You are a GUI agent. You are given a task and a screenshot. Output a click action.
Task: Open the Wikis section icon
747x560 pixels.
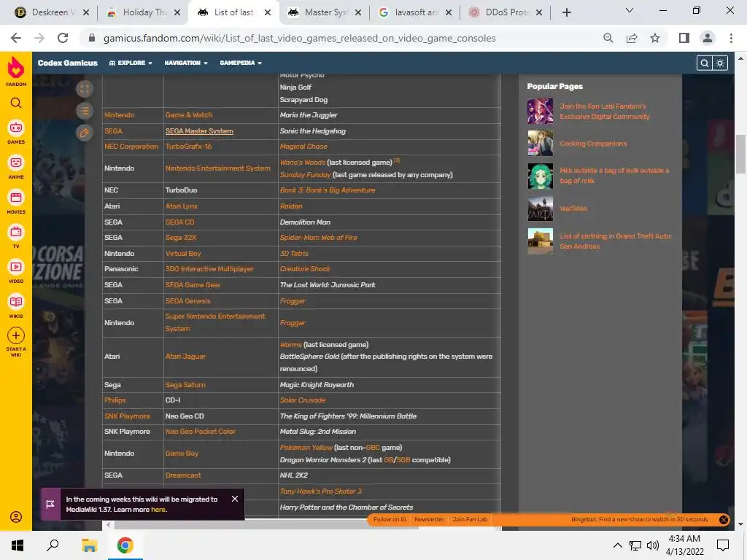[x=16, y=302]
